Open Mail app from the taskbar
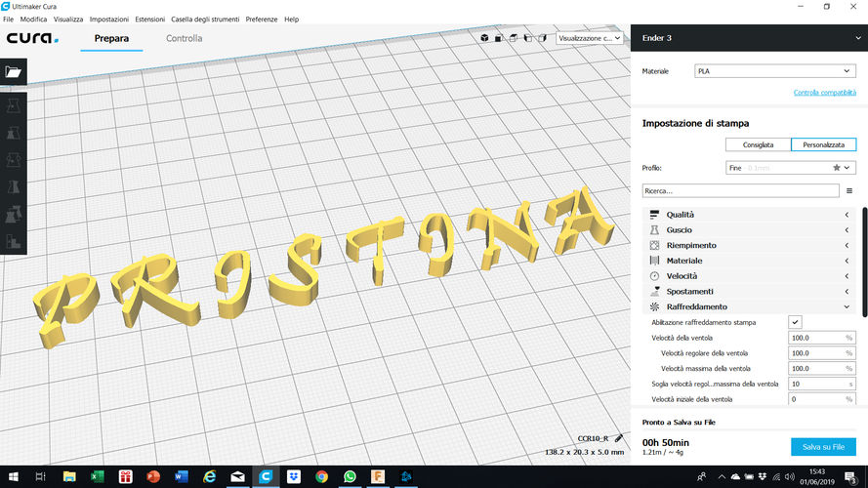Viewport: 868px width, 488px height. [237, 476]
